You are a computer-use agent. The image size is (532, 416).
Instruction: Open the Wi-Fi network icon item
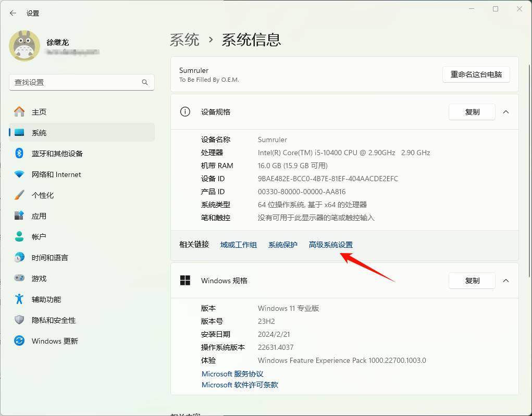coord(19,174)
